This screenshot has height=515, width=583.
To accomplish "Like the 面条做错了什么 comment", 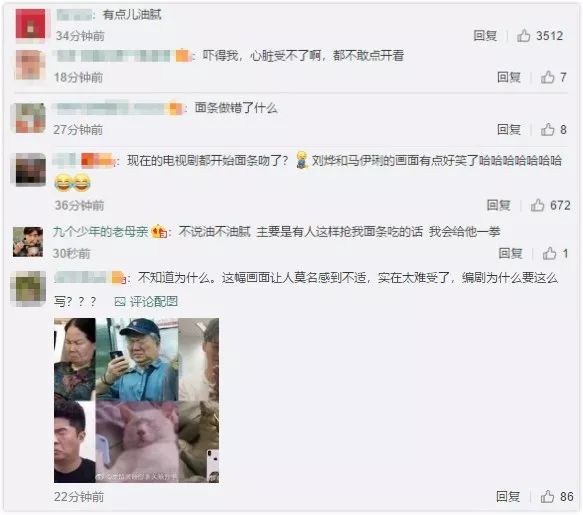I will click(547, 129).
